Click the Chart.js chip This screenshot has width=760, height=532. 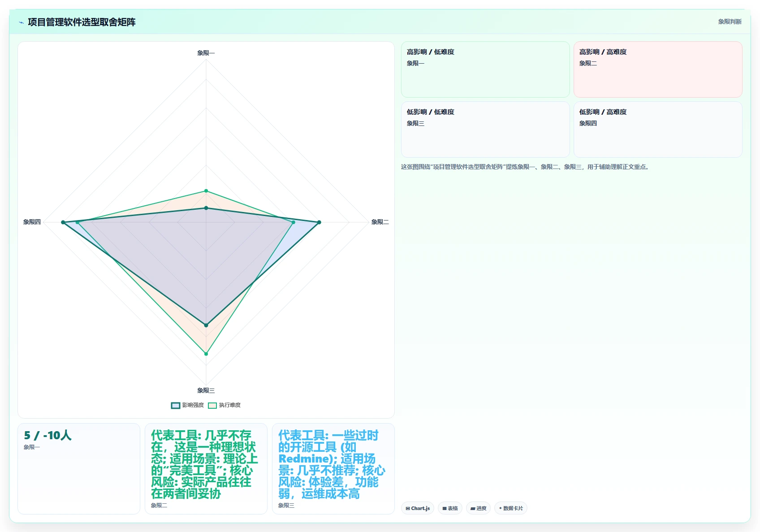[418, 508]
